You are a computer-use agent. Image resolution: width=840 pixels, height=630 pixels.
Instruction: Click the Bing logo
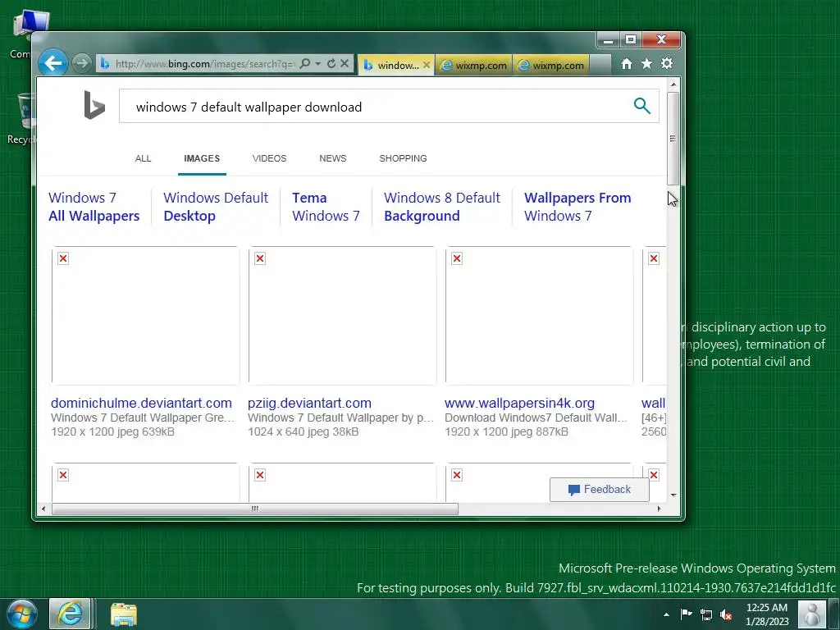click(94, 105)
